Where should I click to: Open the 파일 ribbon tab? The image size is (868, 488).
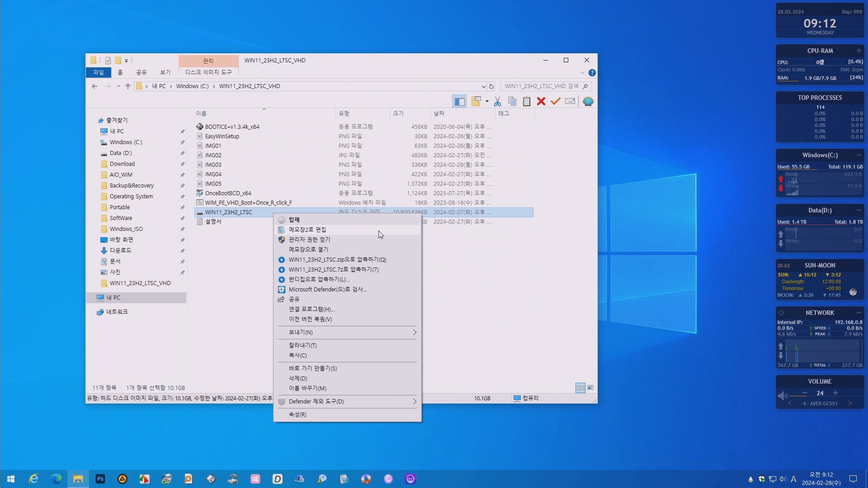(99, 72)
